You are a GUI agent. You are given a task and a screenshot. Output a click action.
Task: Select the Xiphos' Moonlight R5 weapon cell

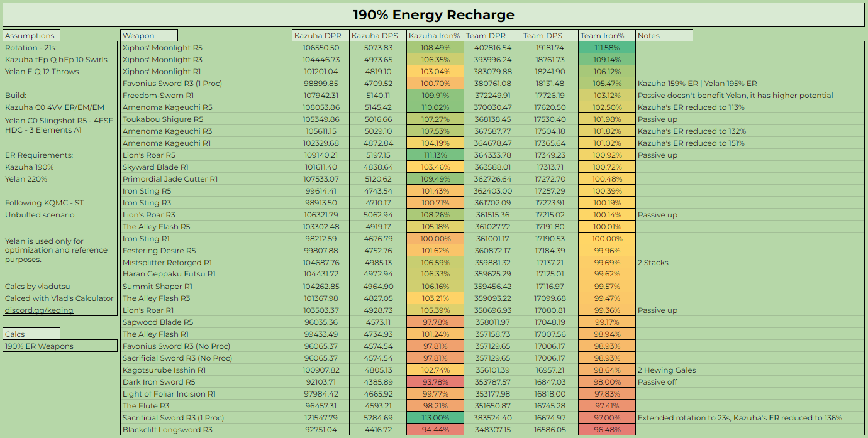pos(207,48)
